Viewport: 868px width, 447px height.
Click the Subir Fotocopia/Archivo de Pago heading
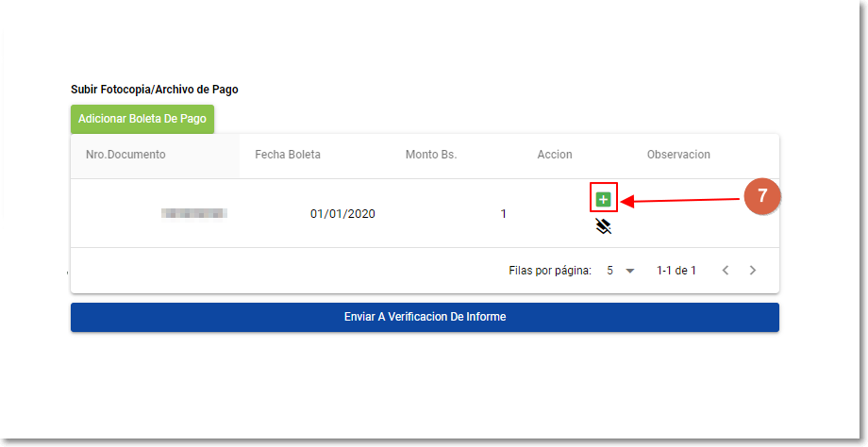[155, 90]
